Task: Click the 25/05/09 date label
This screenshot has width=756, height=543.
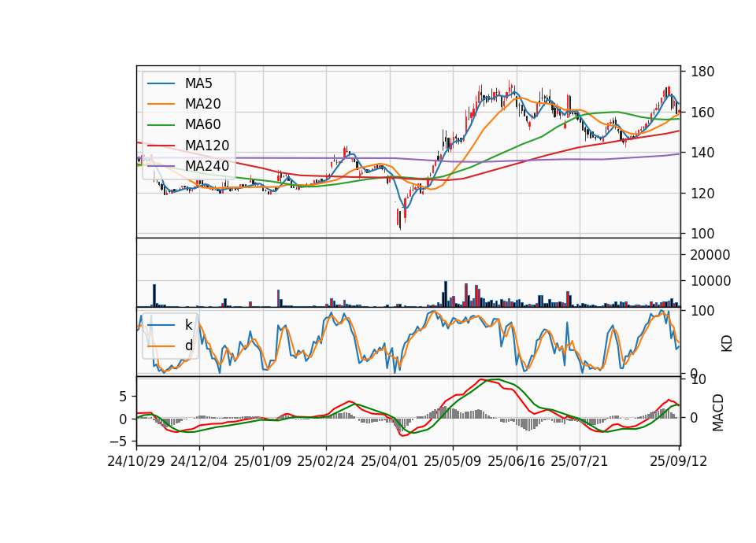Action: click(453, 461)
